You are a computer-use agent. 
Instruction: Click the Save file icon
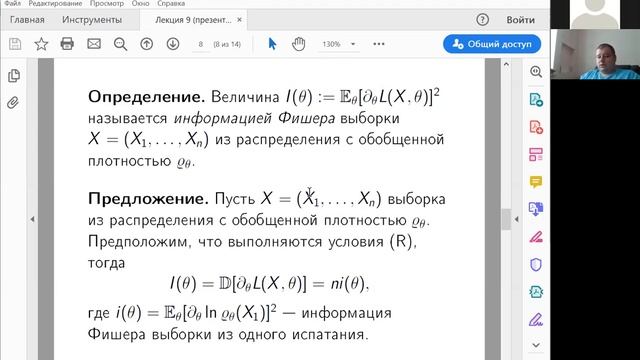pos(15,44)
